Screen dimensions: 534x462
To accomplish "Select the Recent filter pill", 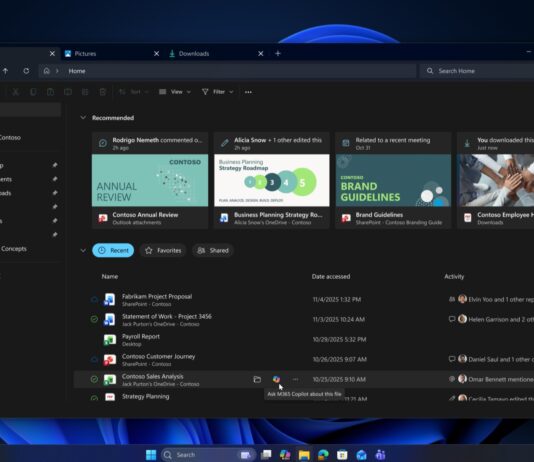I will pyautogui.click(x=113, y=251).
